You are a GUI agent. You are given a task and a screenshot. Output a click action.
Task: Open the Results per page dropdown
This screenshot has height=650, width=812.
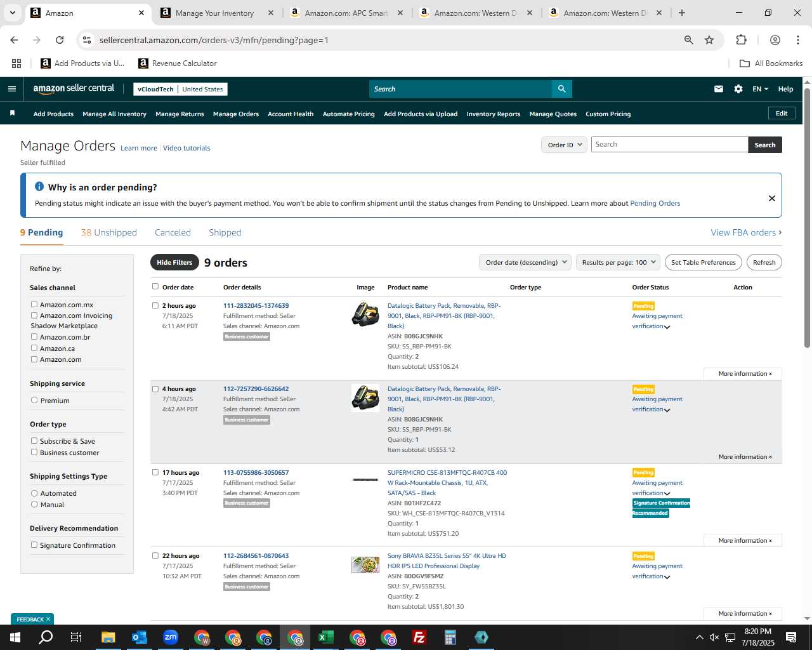click(x=619, y=262)
